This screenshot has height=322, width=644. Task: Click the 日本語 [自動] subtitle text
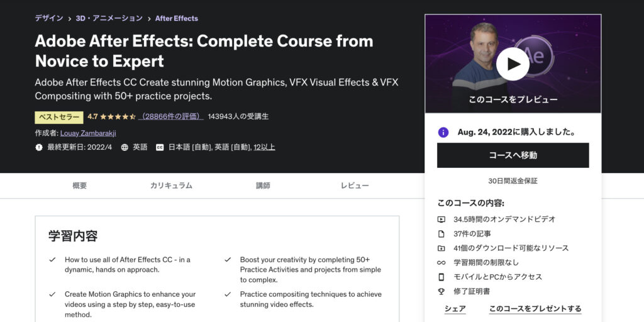pyautogui.click(x=189, y=147)
